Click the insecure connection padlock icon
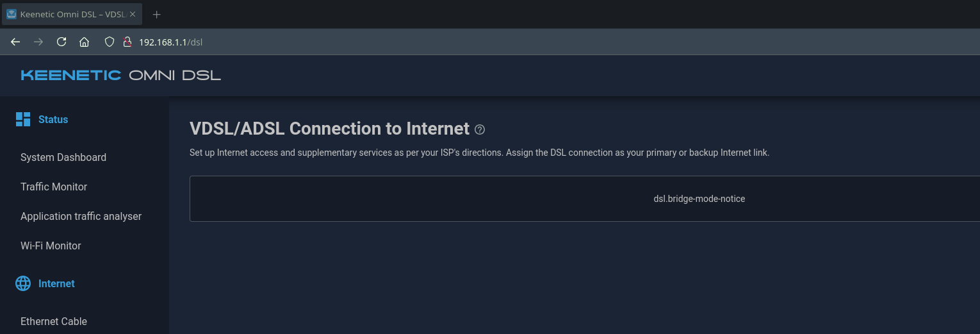The width and height of the screenshot is (980, 334). coord(127,42)
